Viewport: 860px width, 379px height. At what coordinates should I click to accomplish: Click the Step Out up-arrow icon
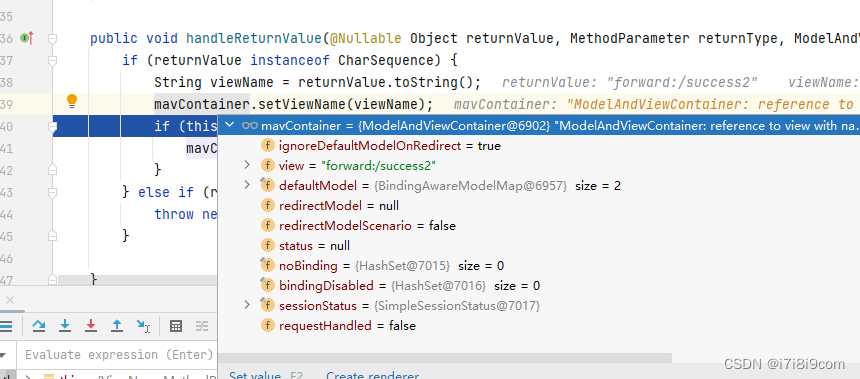[x=117, y=326]
